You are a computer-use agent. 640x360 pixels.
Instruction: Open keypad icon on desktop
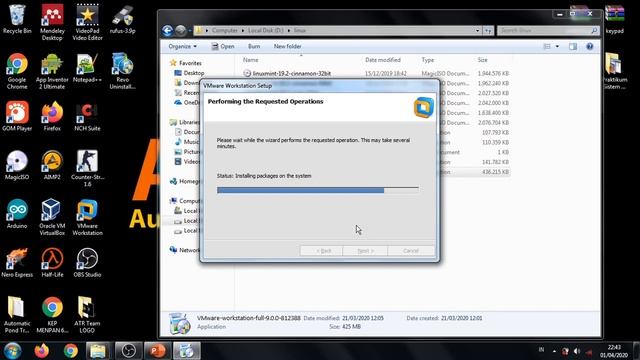615,20
